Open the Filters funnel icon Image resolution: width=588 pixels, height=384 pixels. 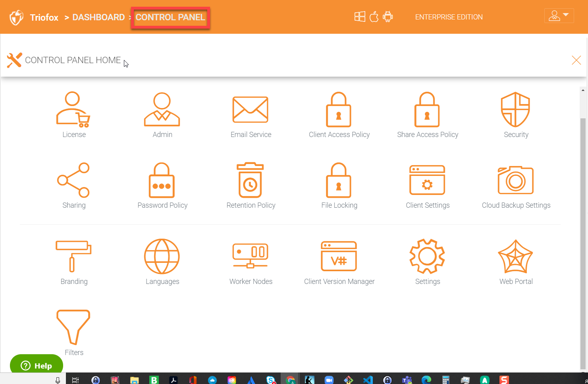pyautogui.click(x=73, y=327)
